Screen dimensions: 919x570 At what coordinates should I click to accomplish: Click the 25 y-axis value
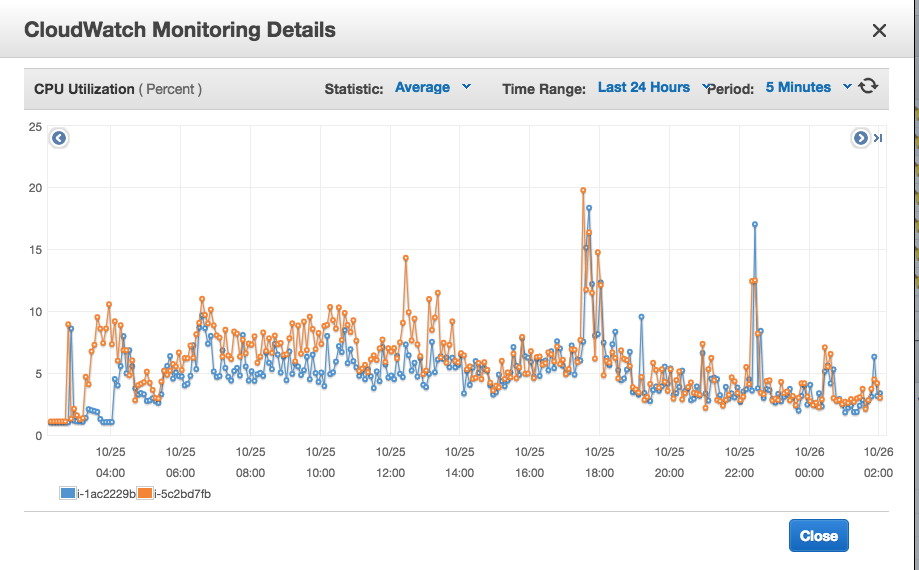pos(35,127)
